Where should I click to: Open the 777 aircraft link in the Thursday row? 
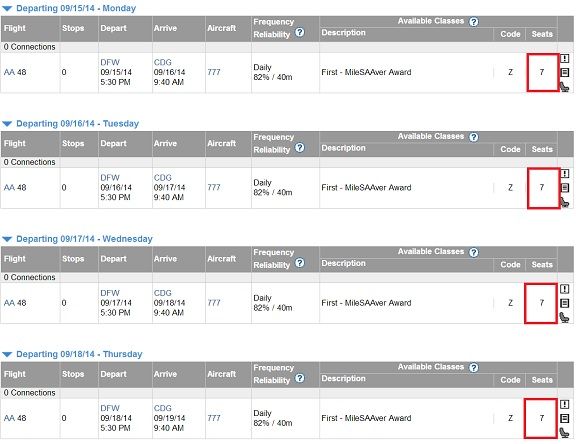tap(214, 418)
